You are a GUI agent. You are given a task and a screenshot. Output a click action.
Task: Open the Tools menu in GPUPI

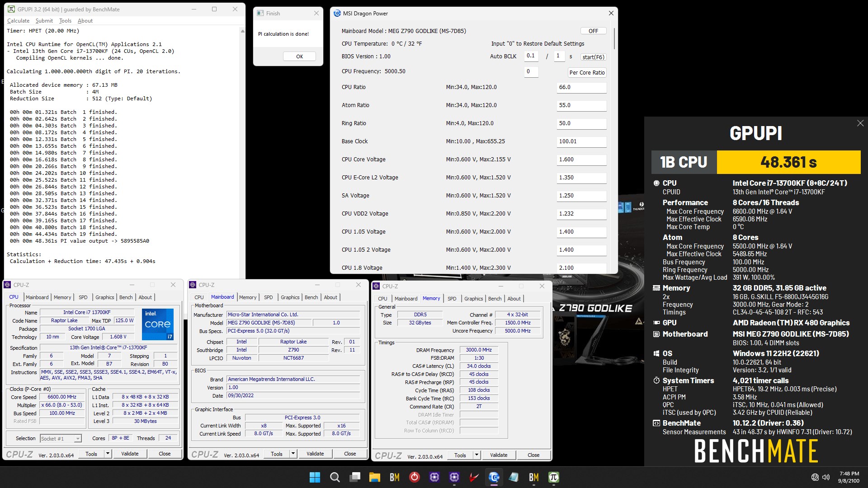65,21
